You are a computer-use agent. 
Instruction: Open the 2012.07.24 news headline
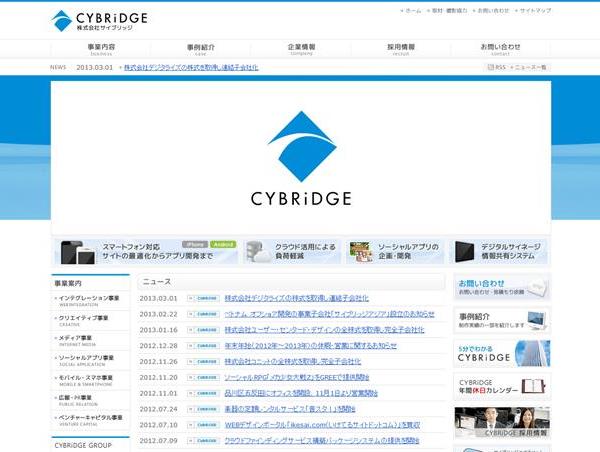290,409
